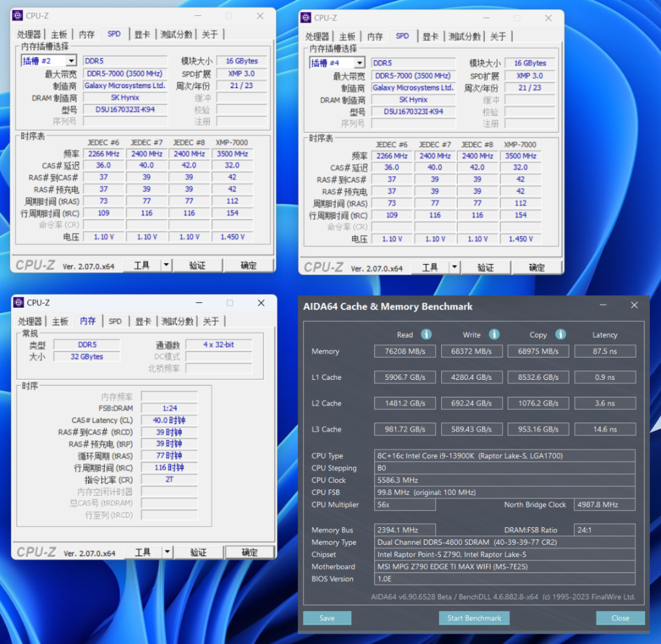Screen dimensions: 661x644
Task: Click Motherboard field MSI MPG Z790 EDGE
Action: coord(504,567)
